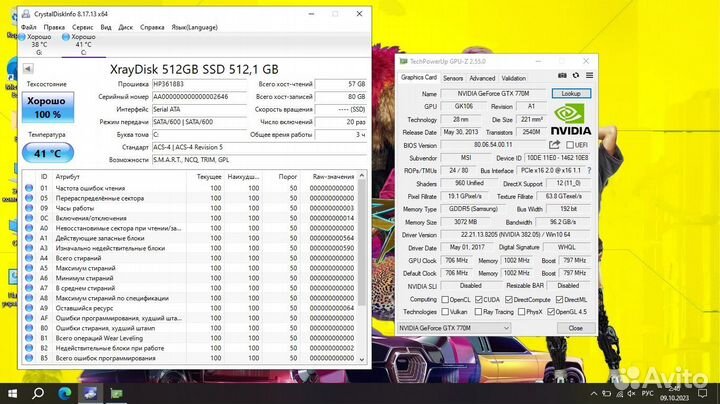Click the serial number field
The height and width of the screenshot is (404, 720).
coord(199,97)
